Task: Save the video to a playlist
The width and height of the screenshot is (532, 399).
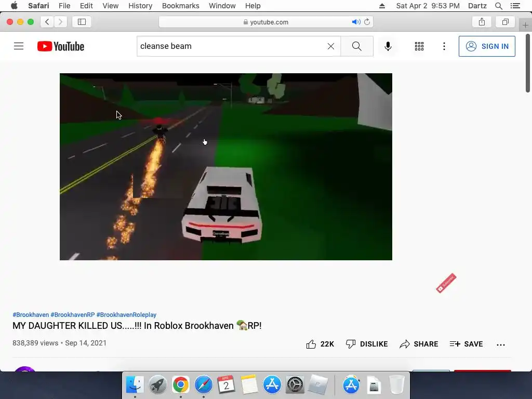Action: pyautogui.click(x=466, y=344)
